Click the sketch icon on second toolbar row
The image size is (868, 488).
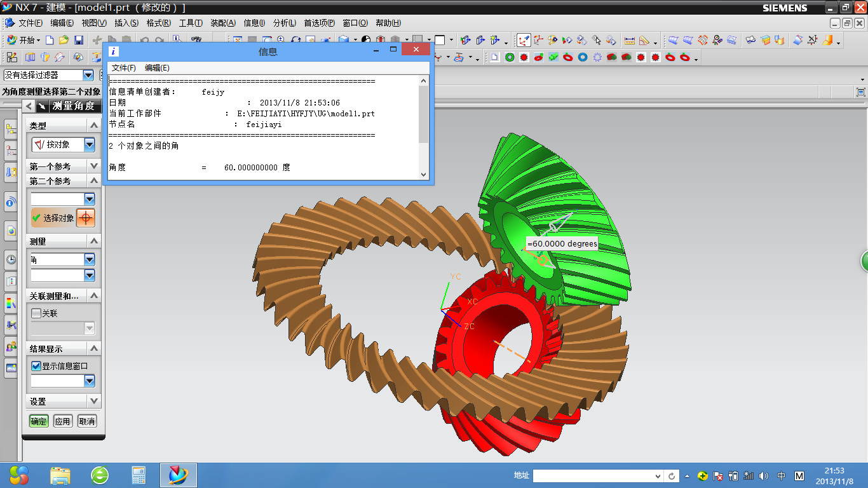coord(12,57)
